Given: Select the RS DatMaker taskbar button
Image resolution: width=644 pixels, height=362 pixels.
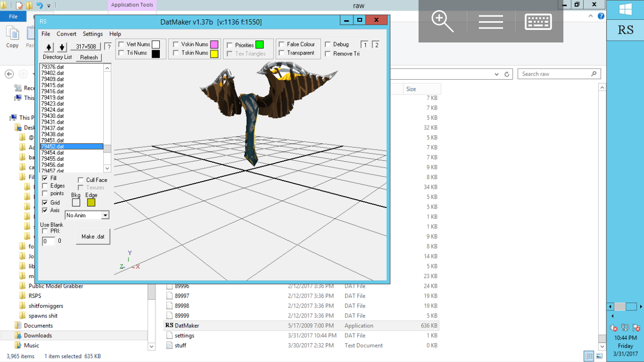Looking at the screenshot, I should [x=626, y=30].
